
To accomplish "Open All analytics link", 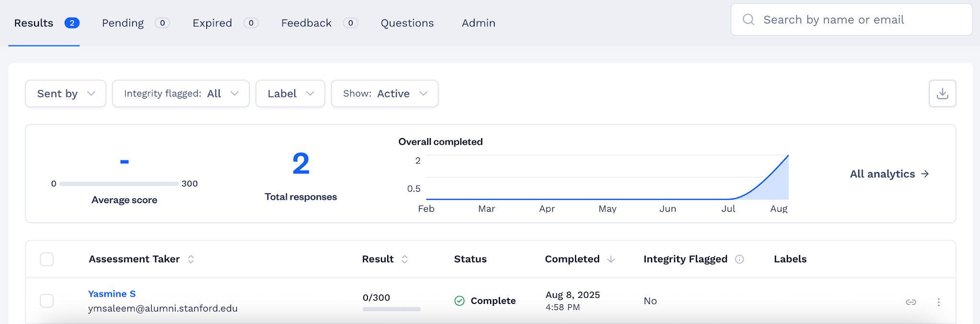I will pos(890,174).
